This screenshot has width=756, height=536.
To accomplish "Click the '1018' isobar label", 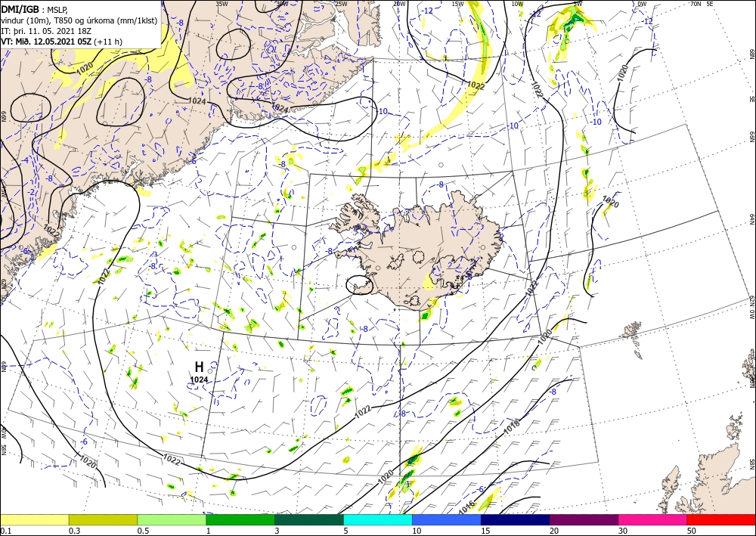I will coord(512,427).
